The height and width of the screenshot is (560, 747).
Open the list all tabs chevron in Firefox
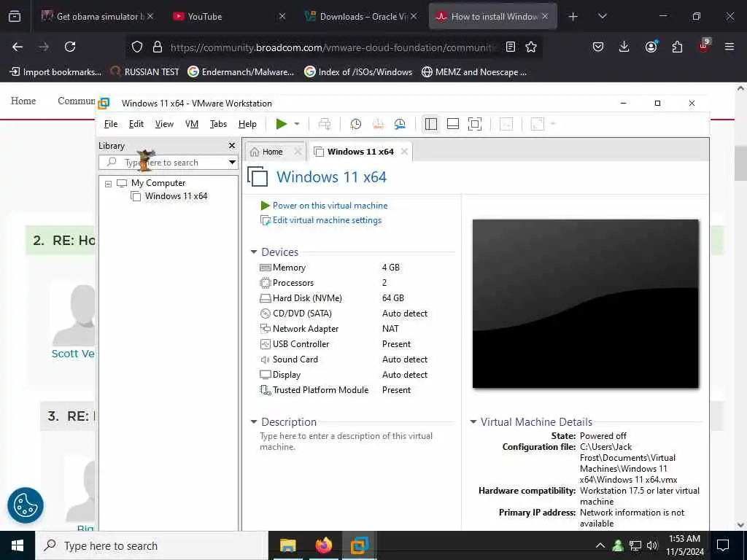[x=602, y=16]
